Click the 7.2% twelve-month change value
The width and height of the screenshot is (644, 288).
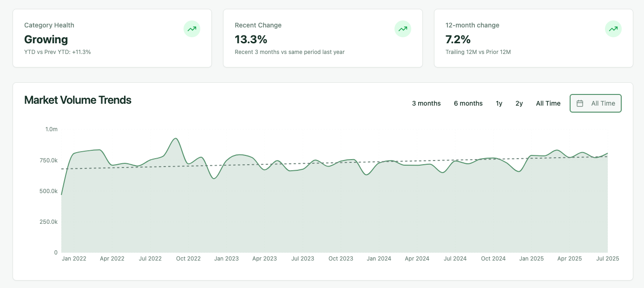pyautogui.click(x=458, y=40)
